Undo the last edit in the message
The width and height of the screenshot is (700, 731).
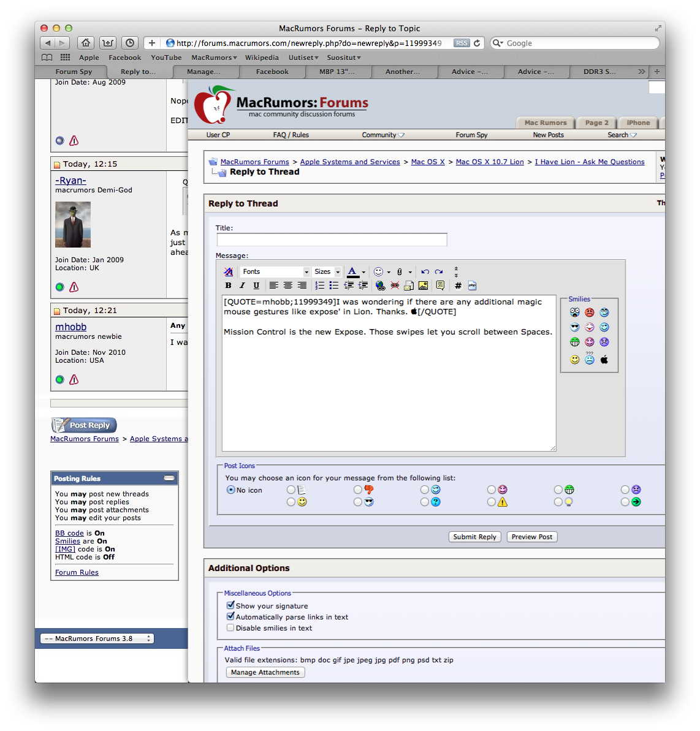coord(425,272)
